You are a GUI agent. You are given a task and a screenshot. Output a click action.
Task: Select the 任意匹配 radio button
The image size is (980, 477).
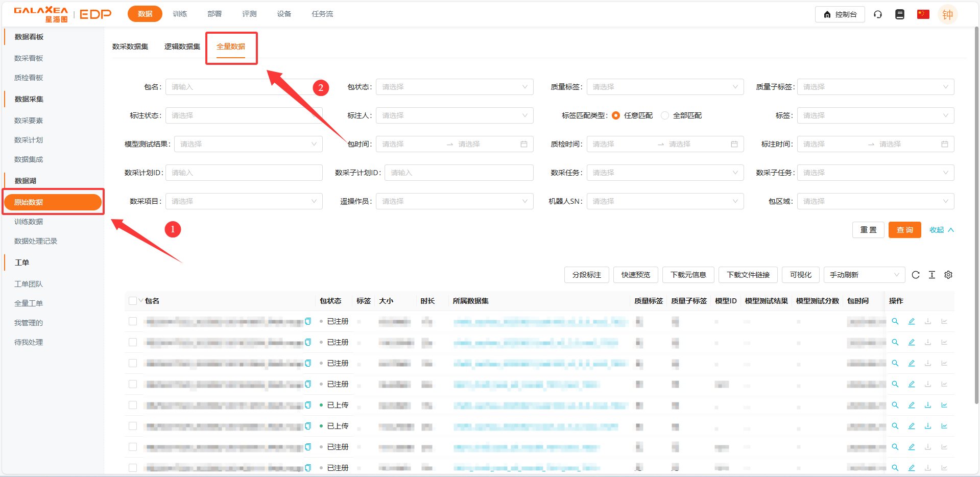click(x=616, y=115)
